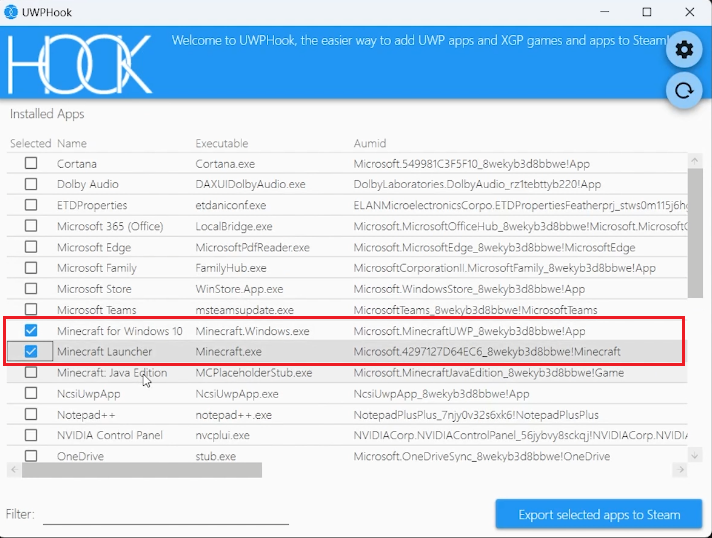Enable the Microsoft Edge checkbox
The width and height of the screenshot is (712, 538).
pyautogui.click(x=31, y=247)
